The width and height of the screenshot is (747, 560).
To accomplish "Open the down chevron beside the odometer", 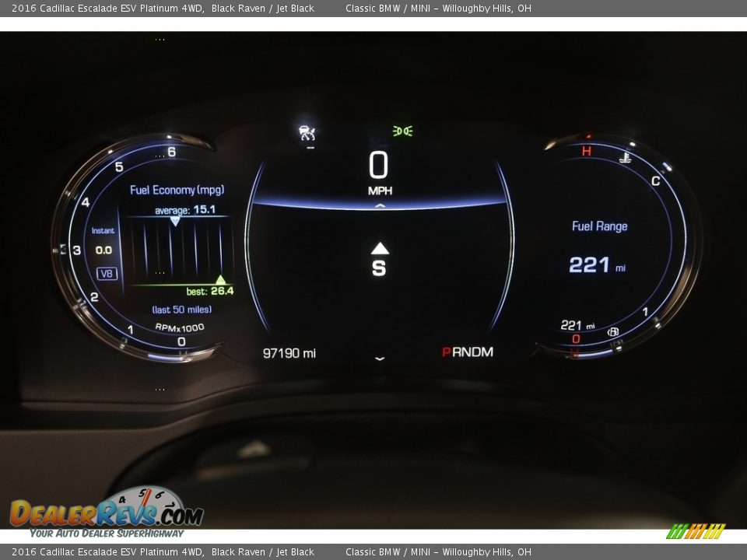I will 380,358.
